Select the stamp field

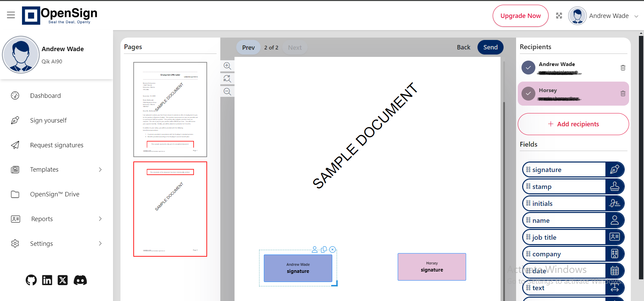[x=573, y=187]
